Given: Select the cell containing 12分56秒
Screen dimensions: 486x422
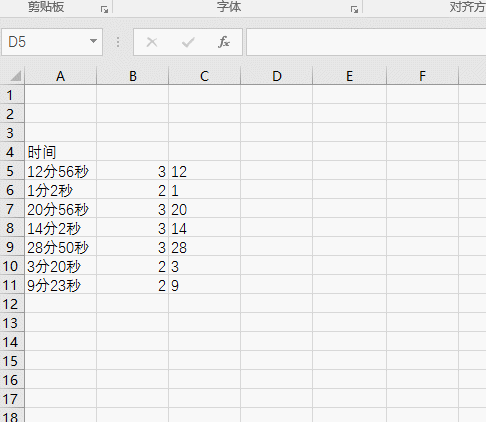Looking at the screenshot, I should tap(61, 171).
